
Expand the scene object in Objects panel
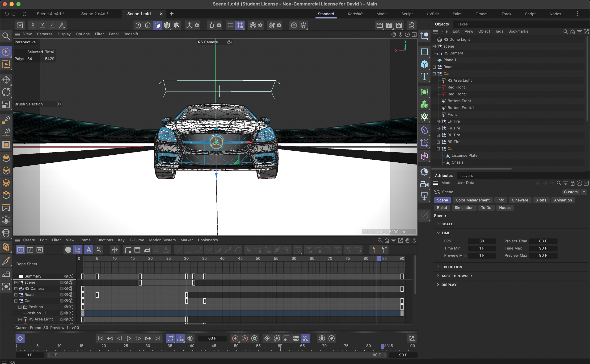click(x=434, y=46)
